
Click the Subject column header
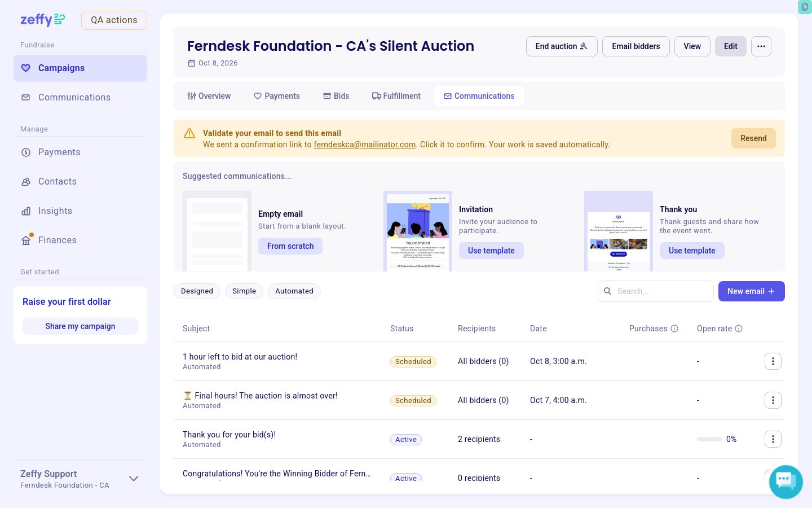[x=196, y=329]
